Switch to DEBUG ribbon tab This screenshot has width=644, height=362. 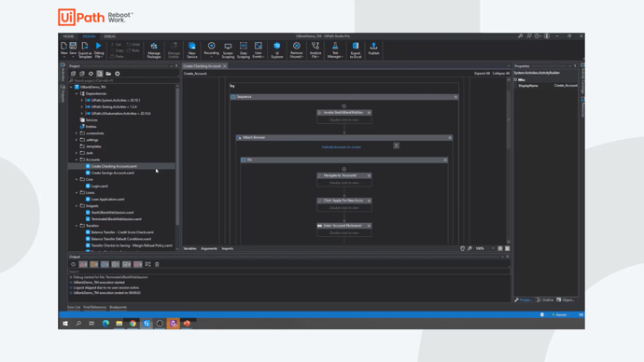pyautogui.click(x=109, y=36)
